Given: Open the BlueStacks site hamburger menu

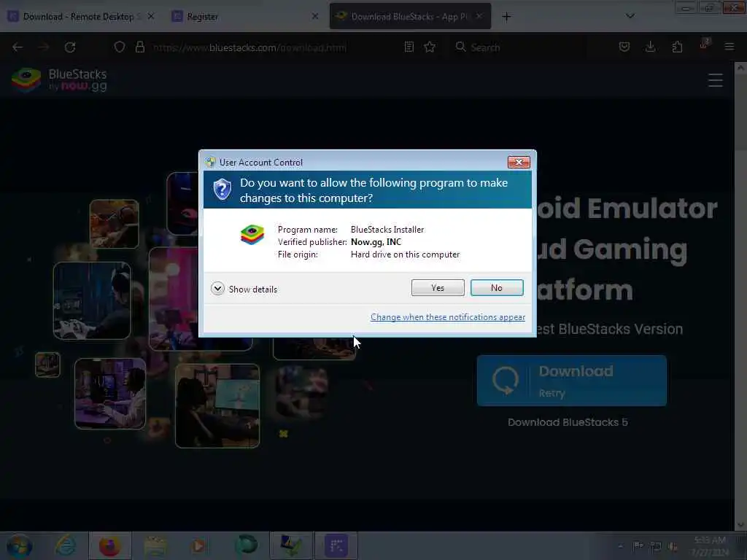Looking at the screenshot, I should pyautogui.click(x=715, y=80).
